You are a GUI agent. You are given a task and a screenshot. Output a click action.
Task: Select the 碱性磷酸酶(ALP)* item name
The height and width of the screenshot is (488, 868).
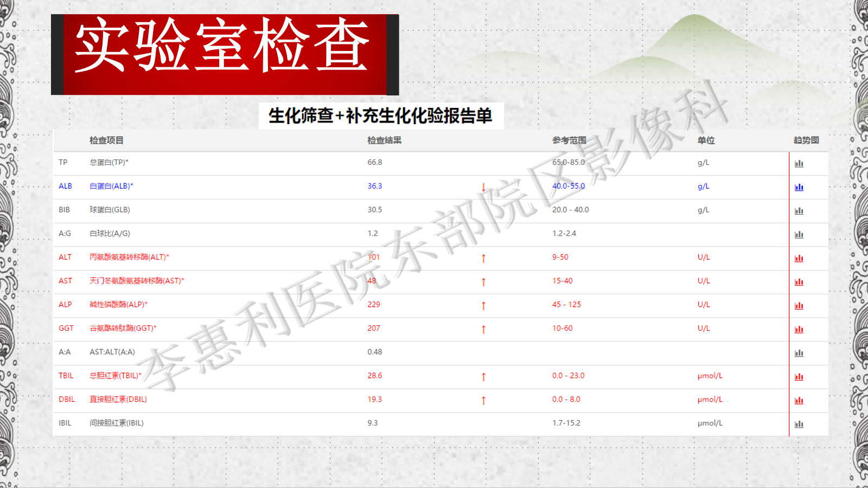118,304
